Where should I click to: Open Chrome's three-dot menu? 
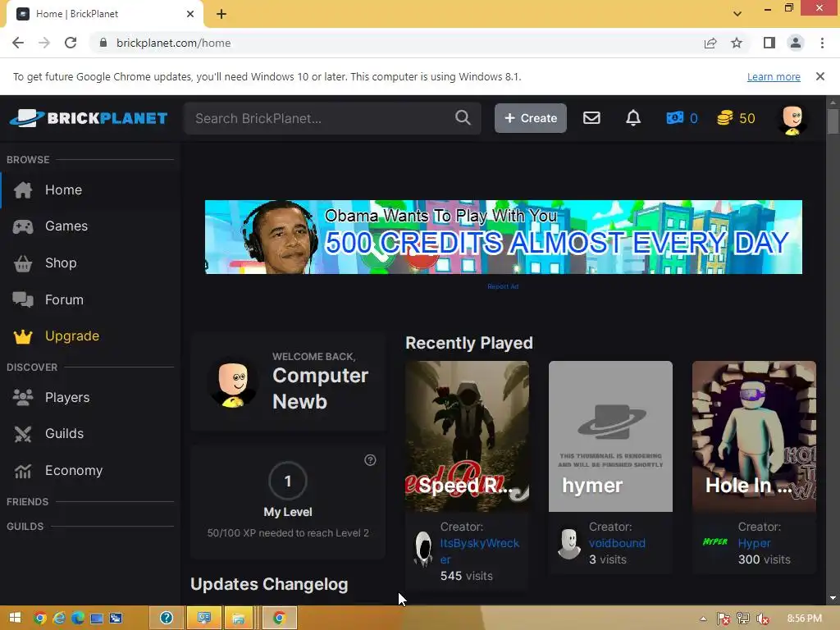[822, 43]
